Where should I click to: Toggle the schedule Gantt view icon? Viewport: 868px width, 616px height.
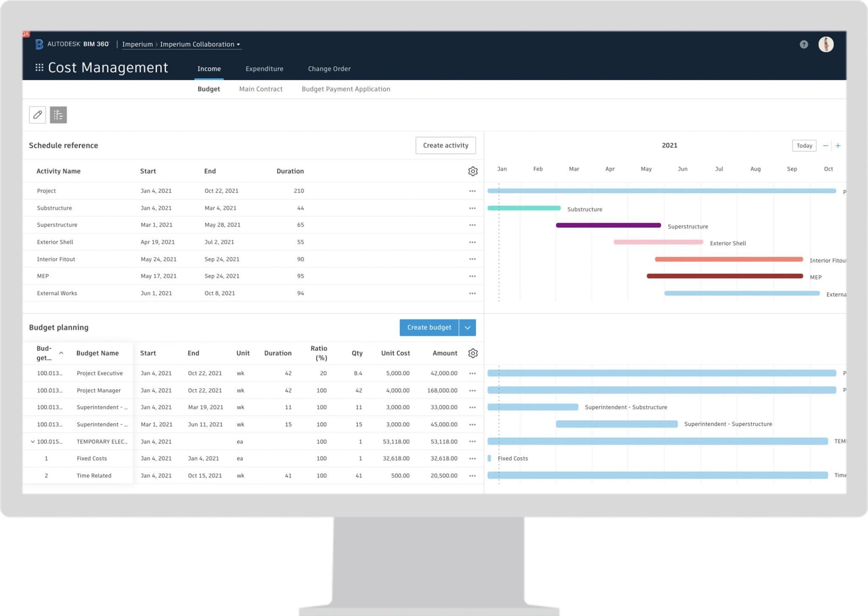coord(58,115)
